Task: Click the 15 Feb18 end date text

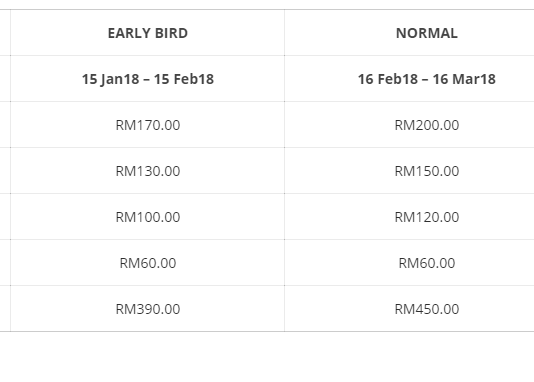Action: [x=184, y=79]
